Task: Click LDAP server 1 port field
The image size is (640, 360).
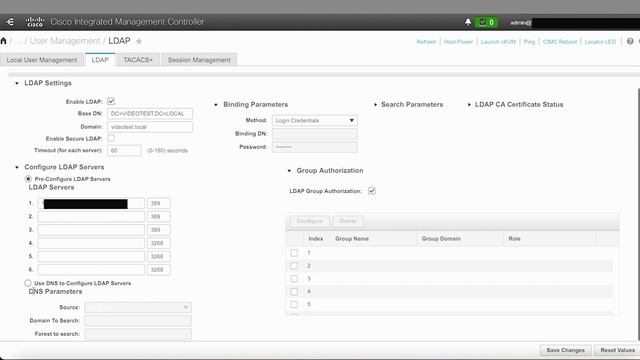Action: click(159, 203)
